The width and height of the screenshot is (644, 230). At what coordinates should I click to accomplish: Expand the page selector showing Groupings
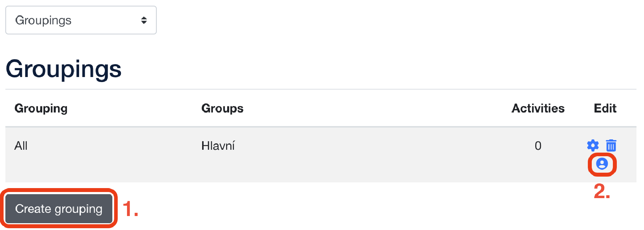tap(80, 20)
